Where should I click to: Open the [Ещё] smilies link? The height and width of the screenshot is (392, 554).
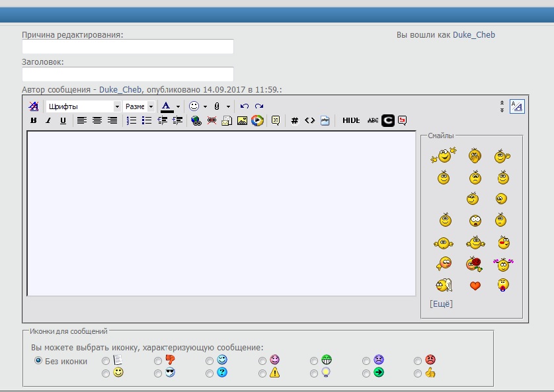(441, 304)
